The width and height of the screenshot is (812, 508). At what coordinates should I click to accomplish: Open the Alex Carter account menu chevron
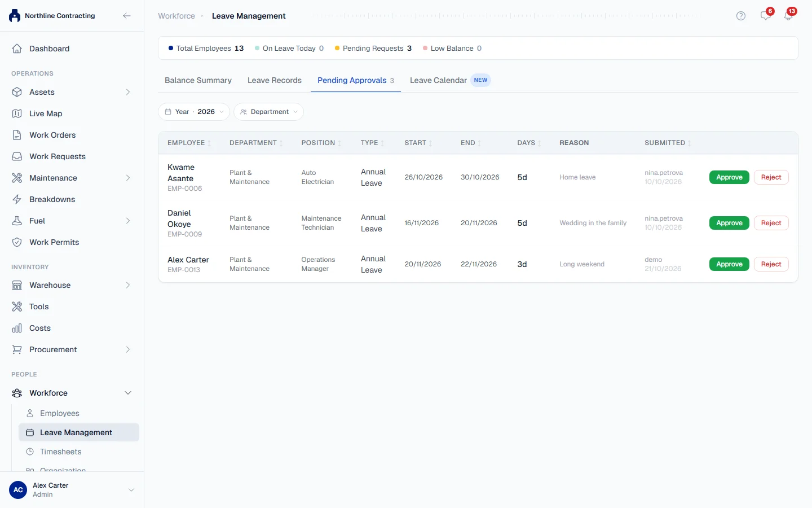[131, 490]
